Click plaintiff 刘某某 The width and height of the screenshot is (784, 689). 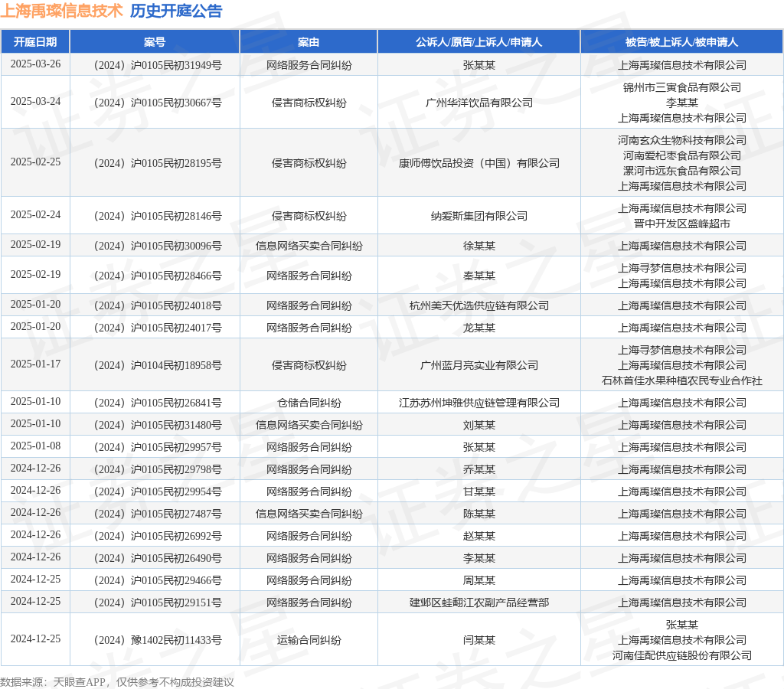[x=479, y=425]
